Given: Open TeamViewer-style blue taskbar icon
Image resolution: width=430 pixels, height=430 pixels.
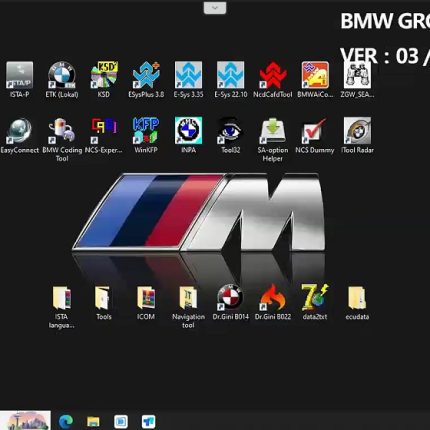Looking at the screenshot, I should 148,422.
